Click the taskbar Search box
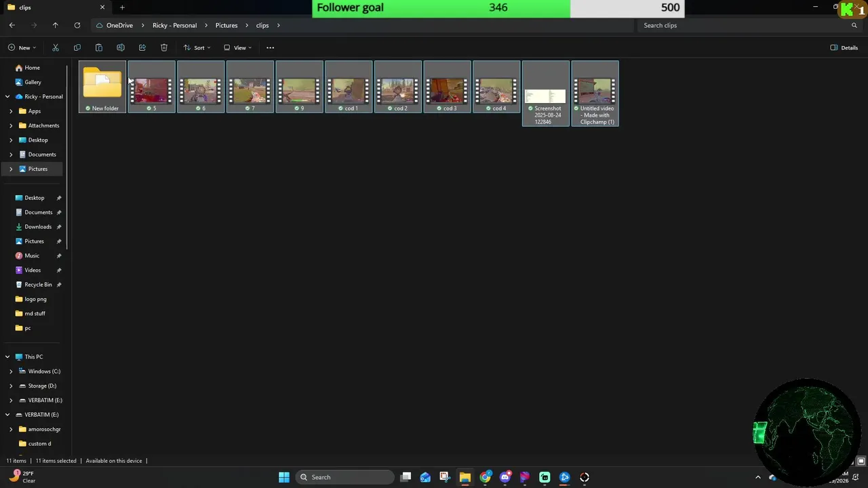The width and height of the screenshot is (868, 488). 343,477
